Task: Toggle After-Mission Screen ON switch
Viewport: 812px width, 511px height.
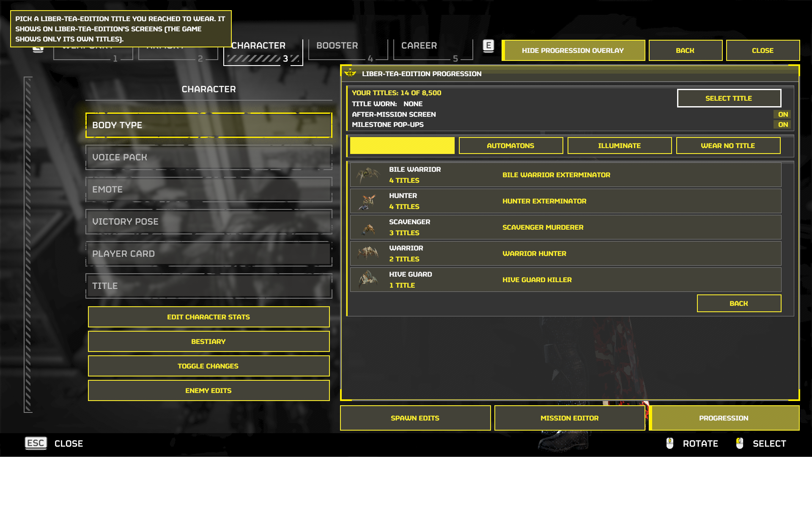Action: pyautogui.click(x=782, y=114)
